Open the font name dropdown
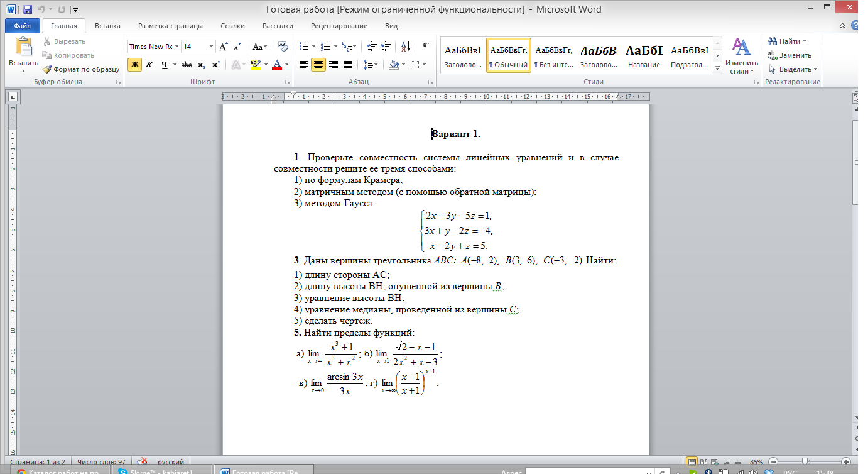Screen dimensions: 868x474 [x=177, y=47]
